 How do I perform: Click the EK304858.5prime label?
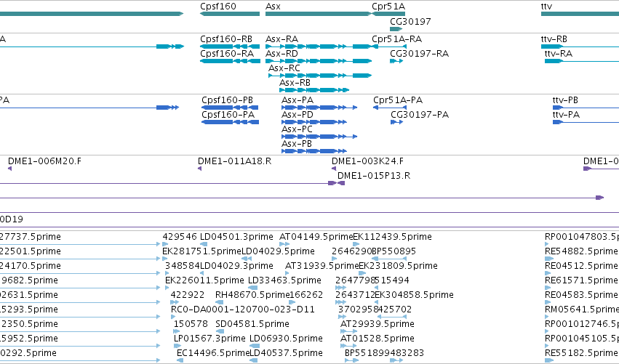coord(414,295)
